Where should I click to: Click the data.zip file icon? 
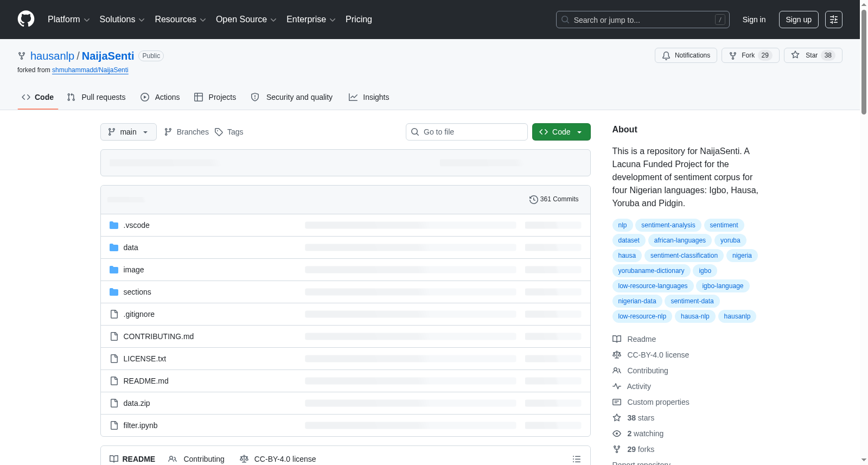114,403
